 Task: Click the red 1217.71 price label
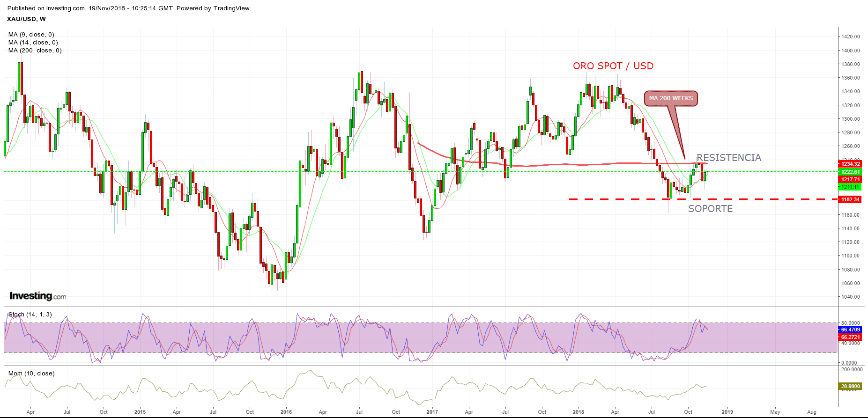click(850, 179)
